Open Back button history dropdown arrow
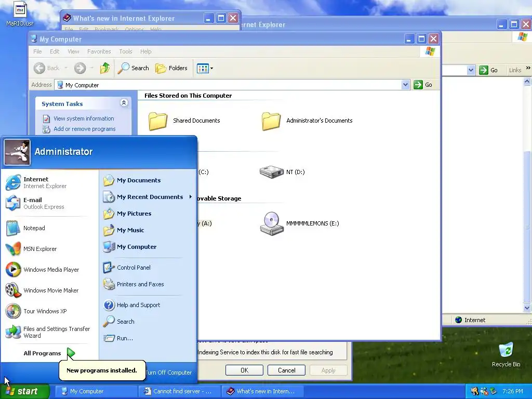This screenshot has height=399, width=532. 66,68
